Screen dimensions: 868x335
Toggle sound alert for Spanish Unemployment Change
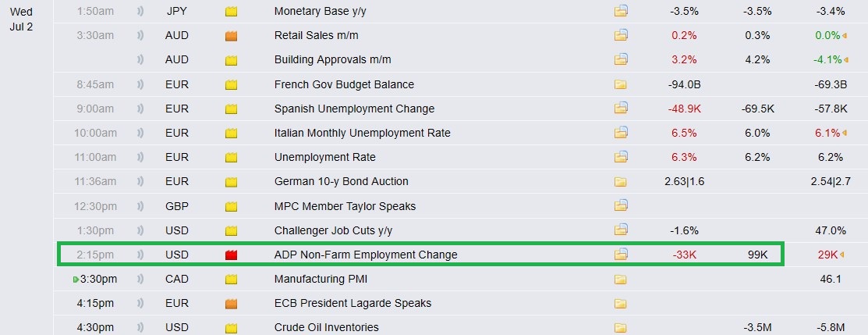(140, 109)
